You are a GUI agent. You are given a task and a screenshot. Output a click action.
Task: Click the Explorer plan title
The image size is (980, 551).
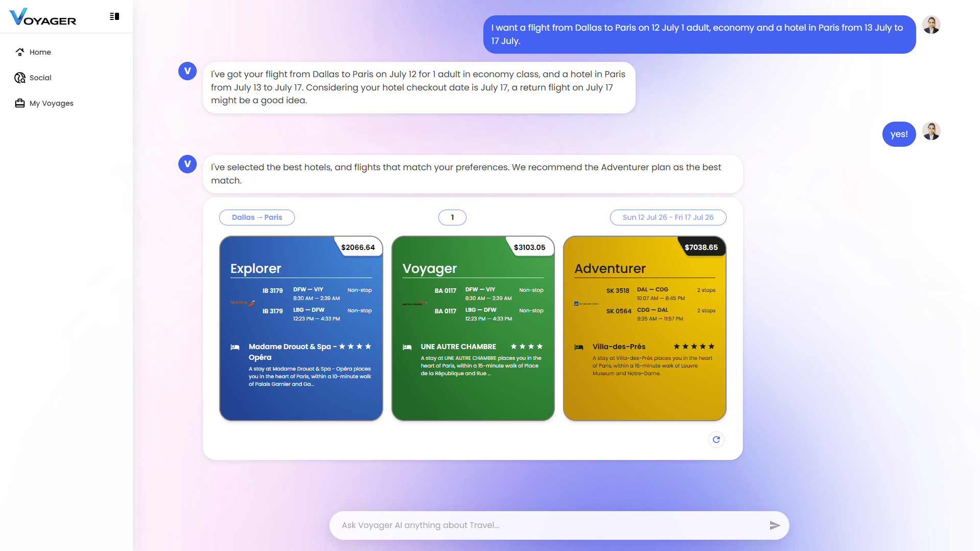(256, 268)
